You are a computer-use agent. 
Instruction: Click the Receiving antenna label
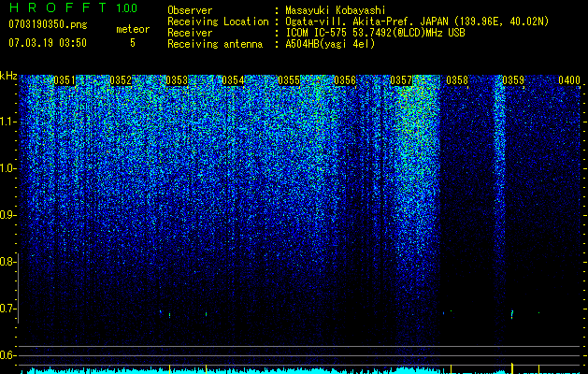click(x=215, y=44)
